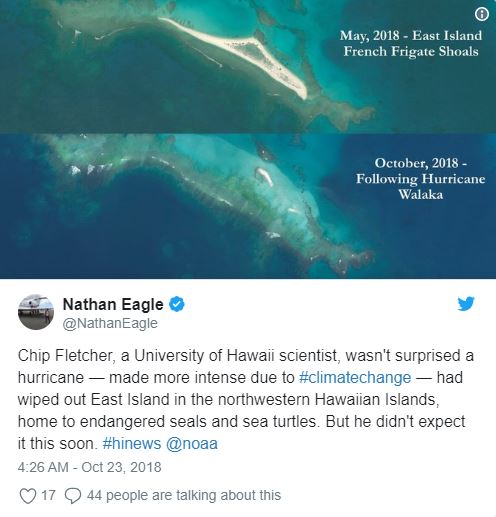Click the Twitter bird logo

[x=466, y=303]
